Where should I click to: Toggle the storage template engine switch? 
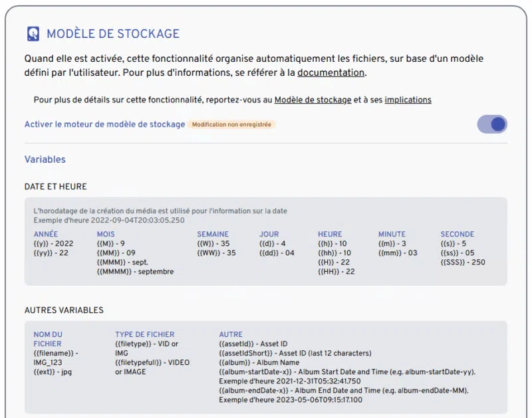point(492,124)
